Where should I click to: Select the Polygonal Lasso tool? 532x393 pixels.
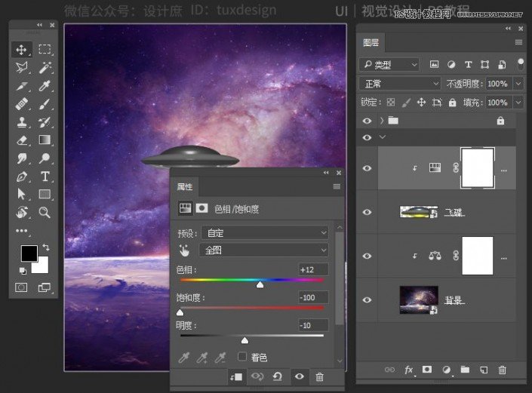coord(21,67)
